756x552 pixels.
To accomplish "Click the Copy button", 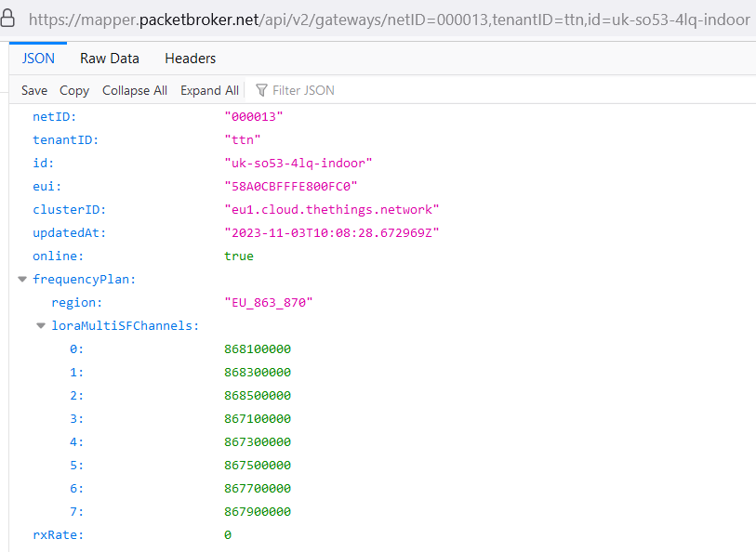I will tap(74, 90).
